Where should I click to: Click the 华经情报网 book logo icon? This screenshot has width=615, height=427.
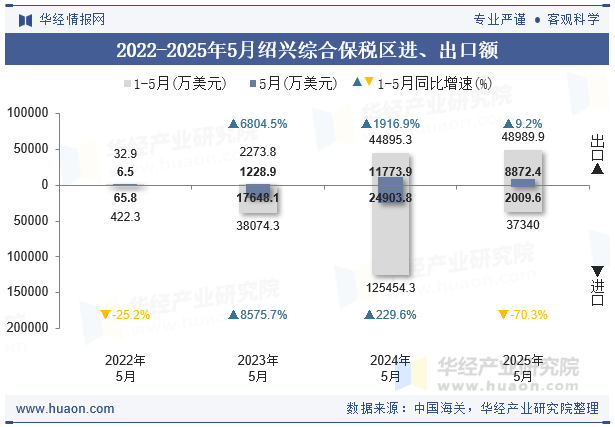click(25, 20)
